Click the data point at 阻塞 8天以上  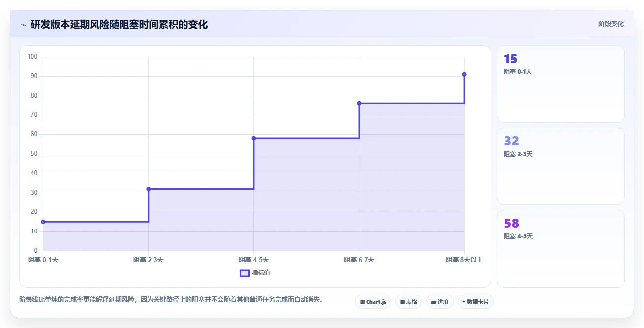click(x=464, y=74)
